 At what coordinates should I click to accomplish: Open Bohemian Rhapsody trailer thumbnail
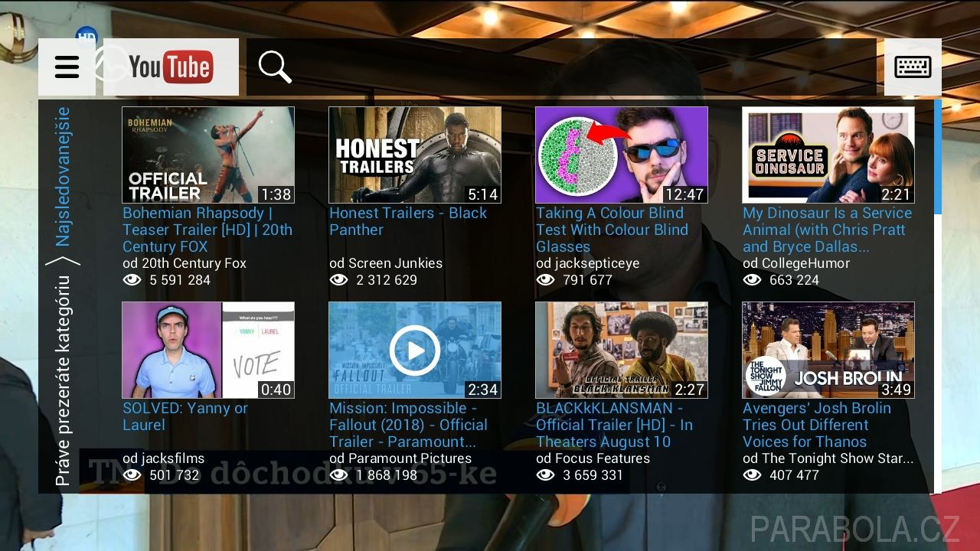[208, 155]
